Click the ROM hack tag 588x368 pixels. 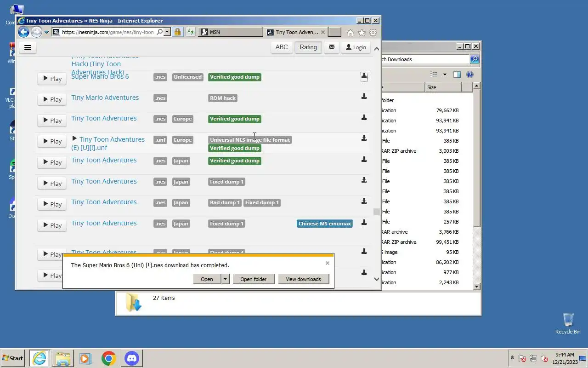coord(223,98)
